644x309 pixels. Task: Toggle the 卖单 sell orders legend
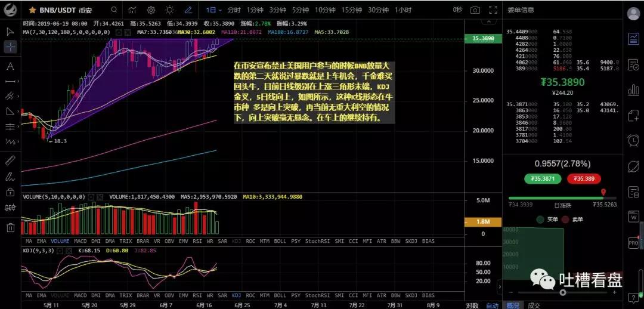click(x=572, y=220)
